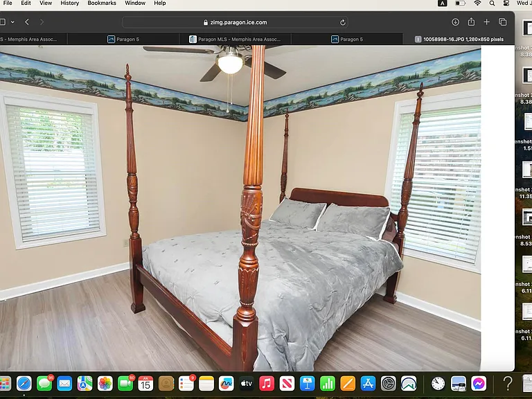This screenshot has height=399, width=532.
Task: Open FaceTime in the Dock
Action: pyautogui.click(x=125, y=384)
